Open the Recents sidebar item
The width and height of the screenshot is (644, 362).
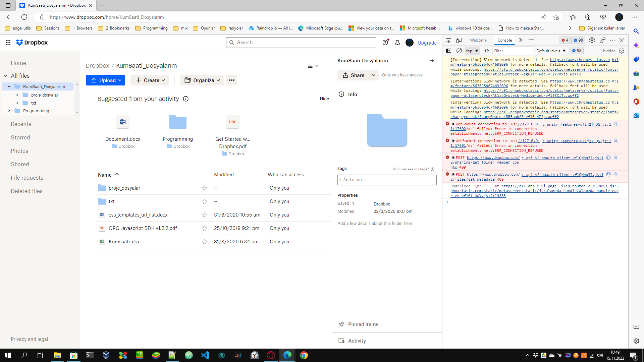(21, 124)
